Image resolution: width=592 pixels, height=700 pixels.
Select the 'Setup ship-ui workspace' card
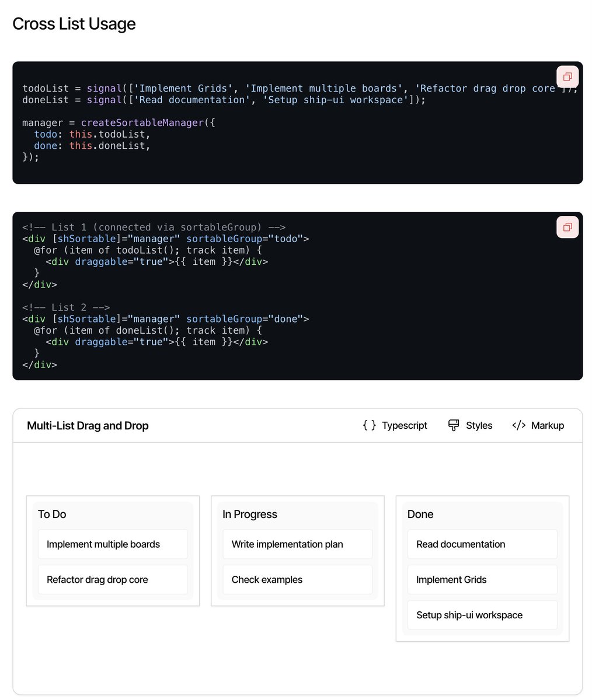pyautogui.click(x=482, y=615)
